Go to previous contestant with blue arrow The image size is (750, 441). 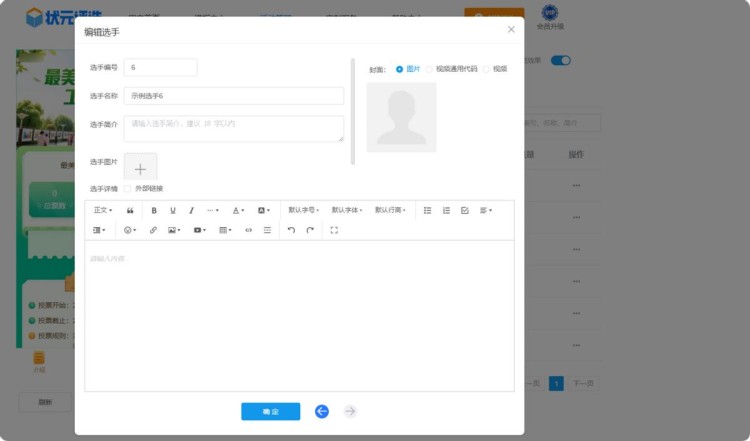point(322,411)
